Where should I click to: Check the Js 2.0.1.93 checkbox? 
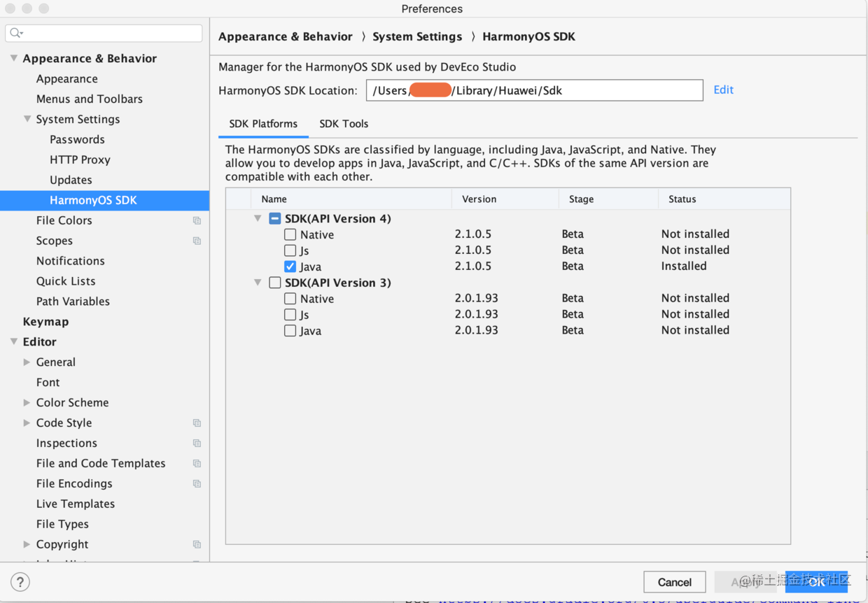pos(290,315)
